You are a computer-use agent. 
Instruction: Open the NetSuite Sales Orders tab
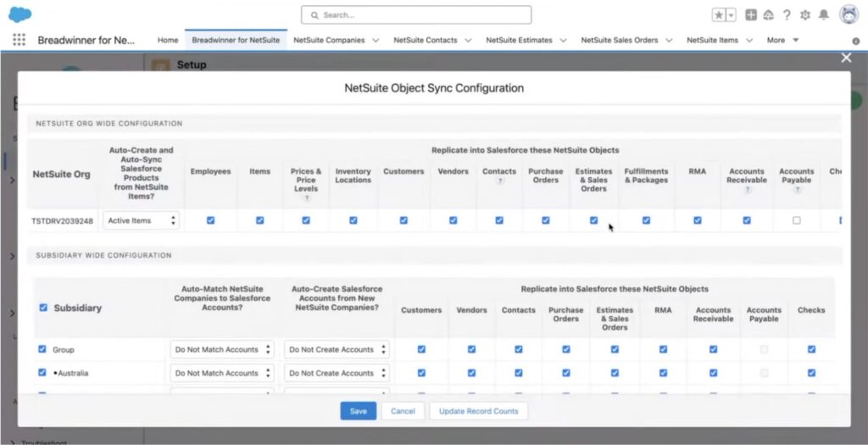point(620,40)
